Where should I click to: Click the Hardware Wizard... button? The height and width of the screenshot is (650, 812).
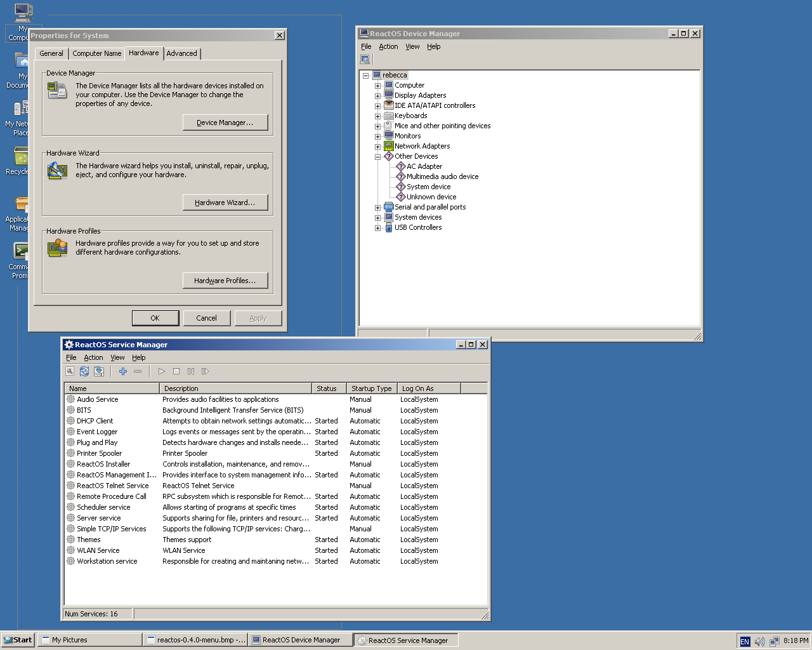coord(225,202)
